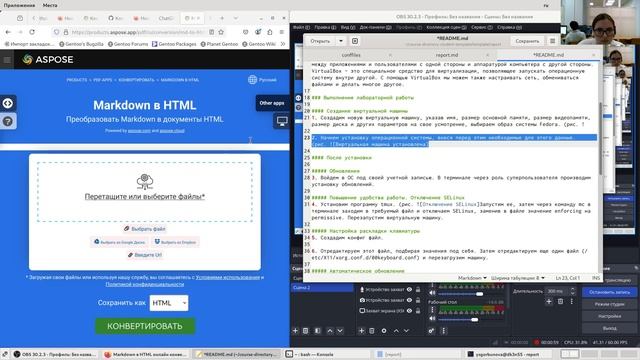The height and width of the screenshot is (360, 640).
Task: Delete the selected OBS source
Action: [x=372, y=331]
